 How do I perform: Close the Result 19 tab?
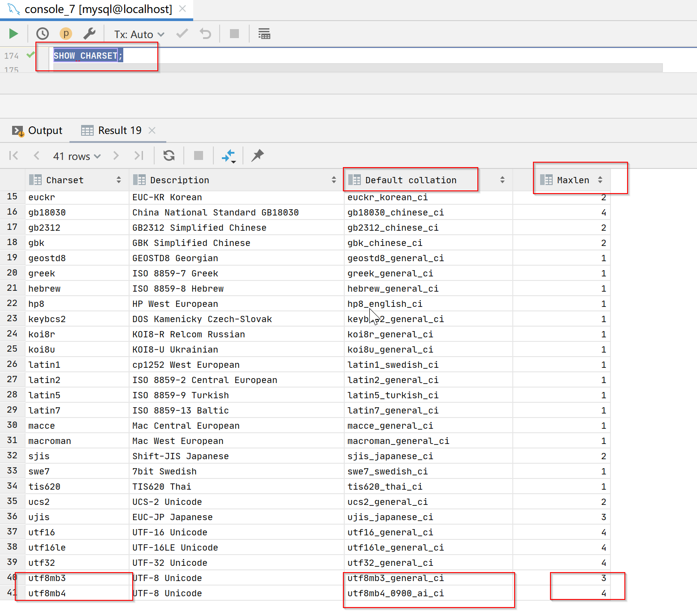(x=152, y=130)
